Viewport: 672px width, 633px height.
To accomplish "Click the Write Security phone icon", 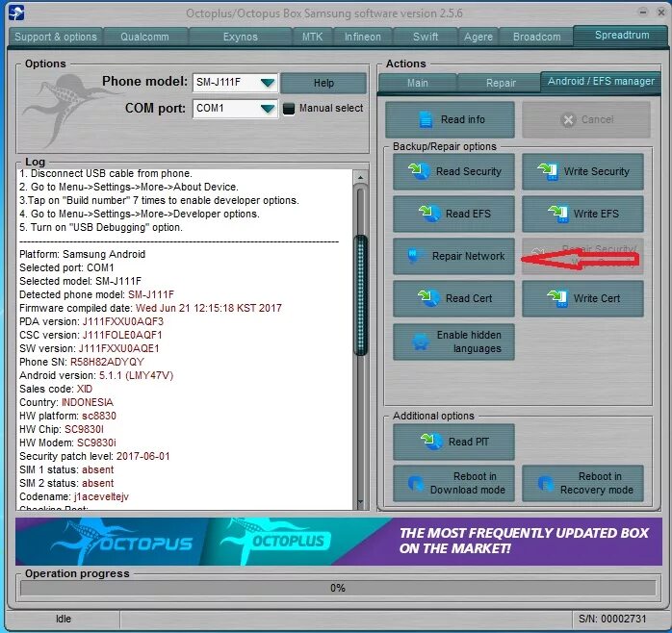I will pos(549,171).
